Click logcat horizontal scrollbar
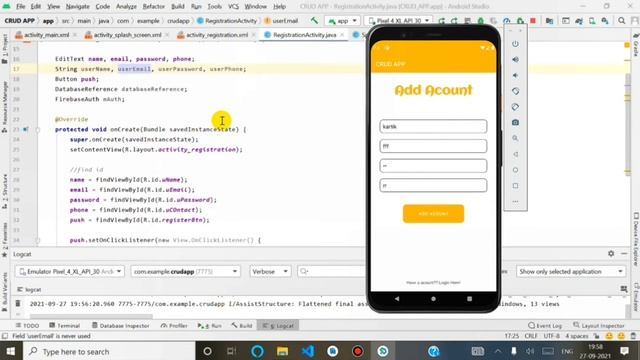This screenshot has width=640, height=360. 91,316
